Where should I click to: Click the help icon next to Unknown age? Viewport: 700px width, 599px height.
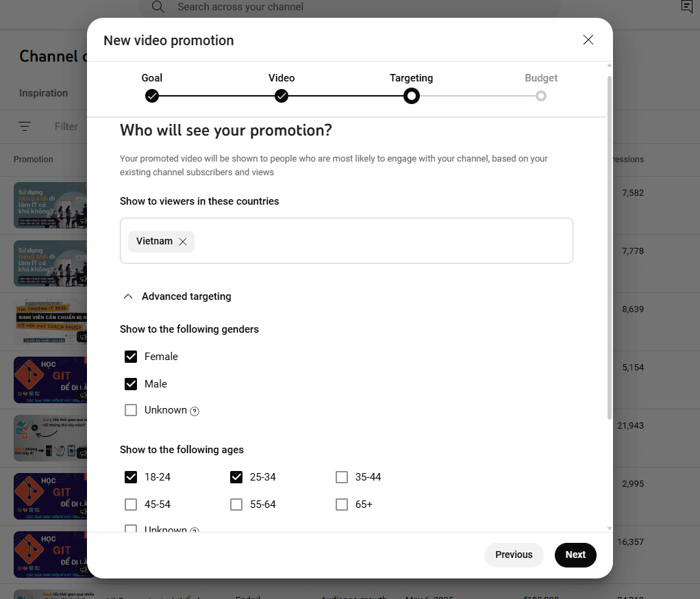194,530
